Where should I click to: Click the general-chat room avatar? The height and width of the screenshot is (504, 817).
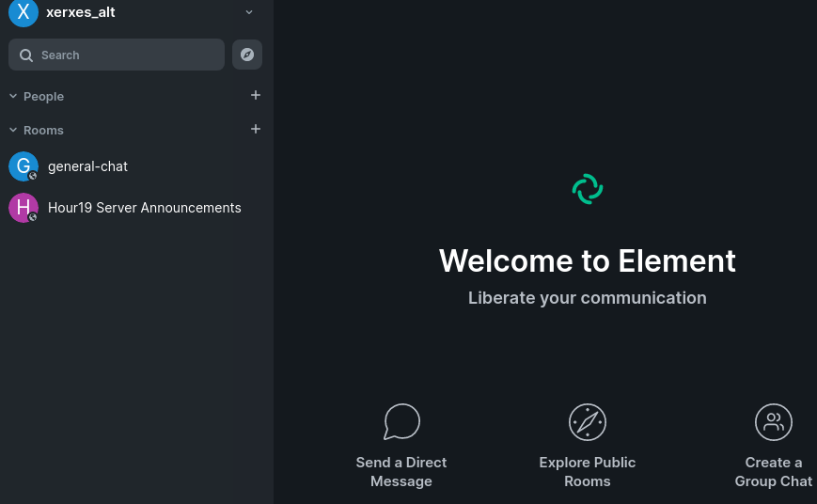tap(23, 166)
